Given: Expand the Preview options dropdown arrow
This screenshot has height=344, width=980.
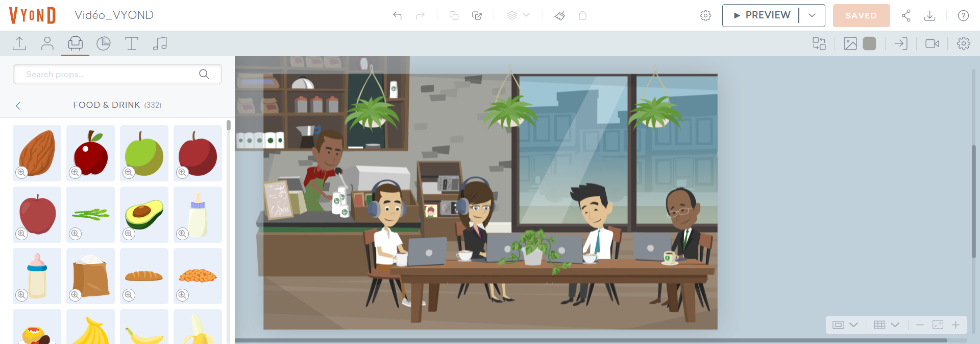Looking at the screenshot, I should click(812, 15).
